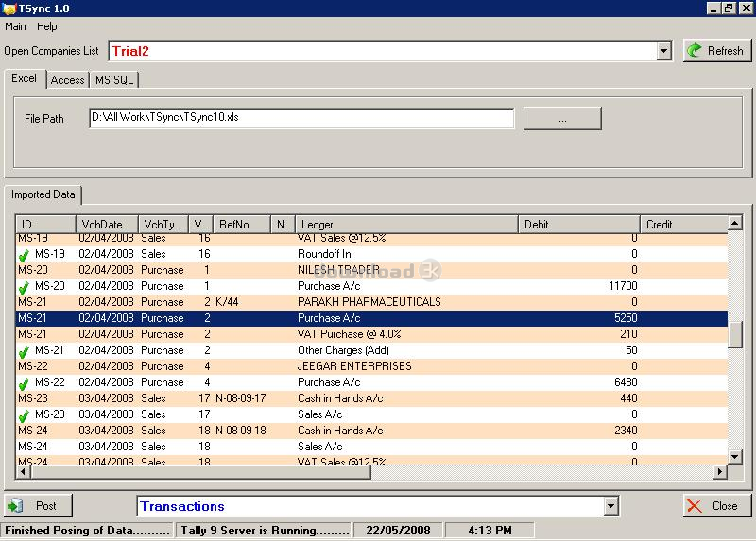Screen dimensions: 756x541
Task: Click the Transactions combo box text
Action: click(182, 506)
